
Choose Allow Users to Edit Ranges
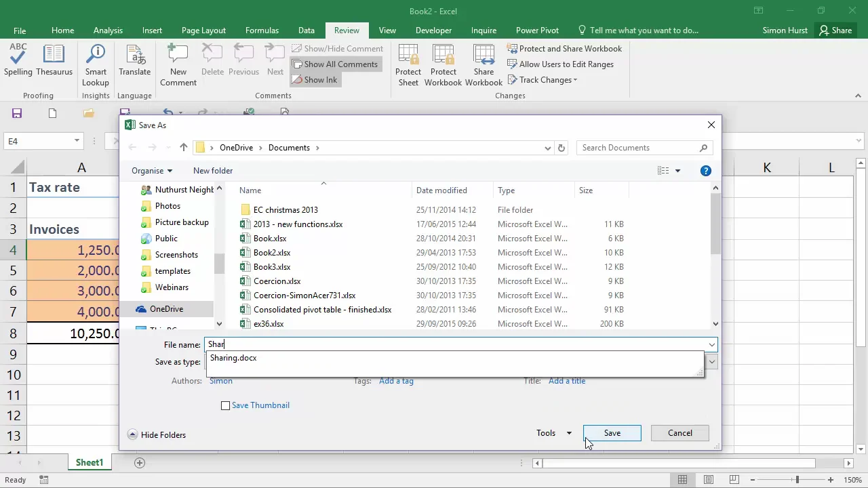[561, 64]
